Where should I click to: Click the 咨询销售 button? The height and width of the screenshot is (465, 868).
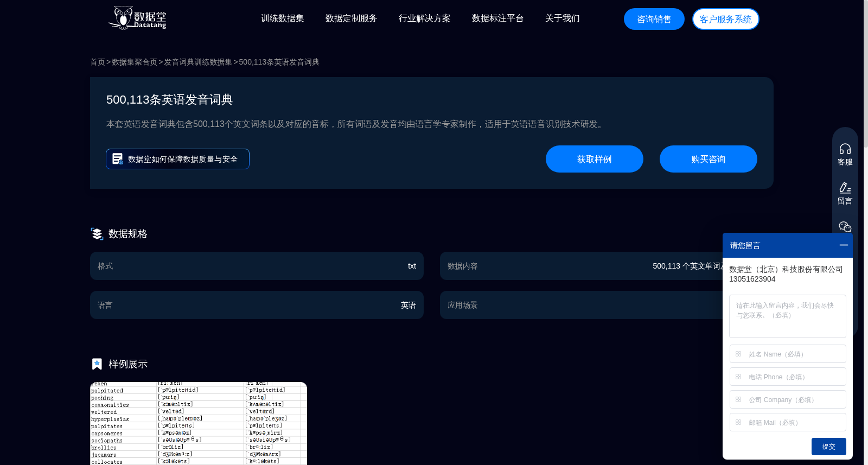[654, 19]
